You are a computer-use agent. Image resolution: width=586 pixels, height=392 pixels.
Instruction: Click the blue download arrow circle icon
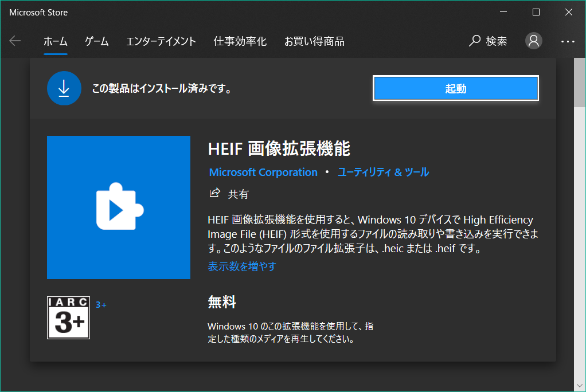coord(64,88)
